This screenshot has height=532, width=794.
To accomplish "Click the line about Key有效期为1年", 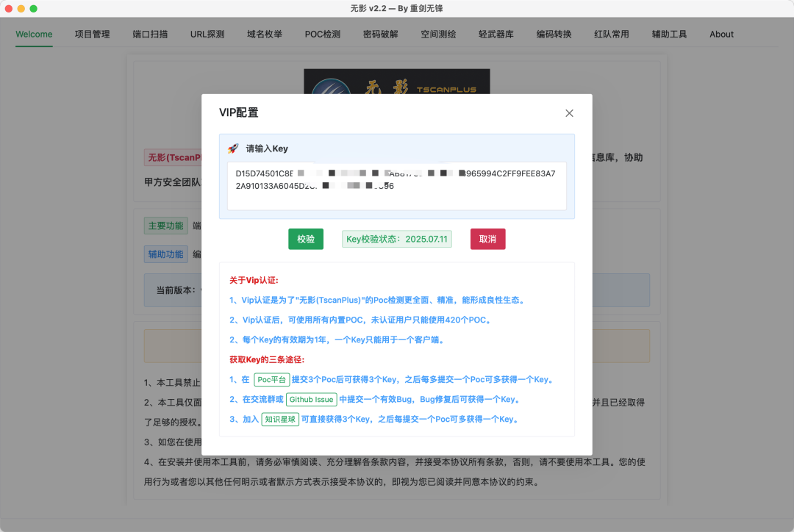I will (x=338, y=339).
